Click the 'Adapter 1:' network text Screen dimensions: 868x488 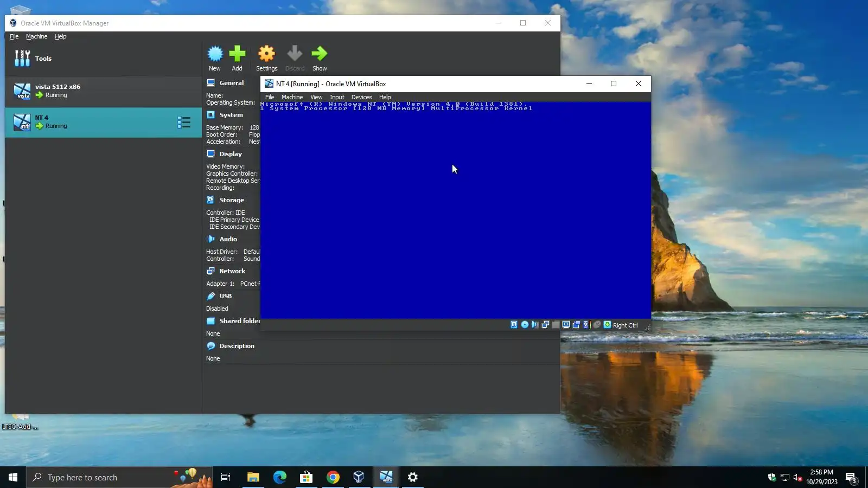click(x=220, y=284)
